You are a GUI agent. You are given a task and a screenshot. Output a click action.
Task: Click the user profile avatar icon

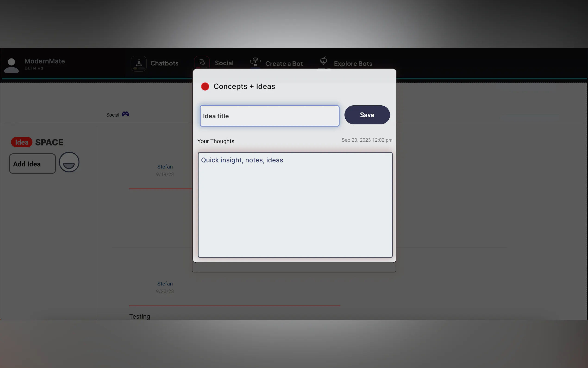point(11,65)
